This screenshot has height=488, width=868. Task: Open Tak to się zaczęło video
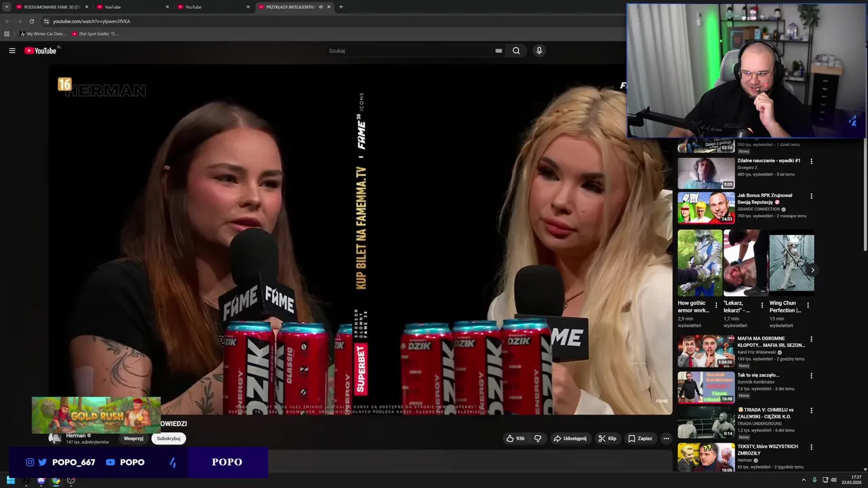click(x=706, y=387)
